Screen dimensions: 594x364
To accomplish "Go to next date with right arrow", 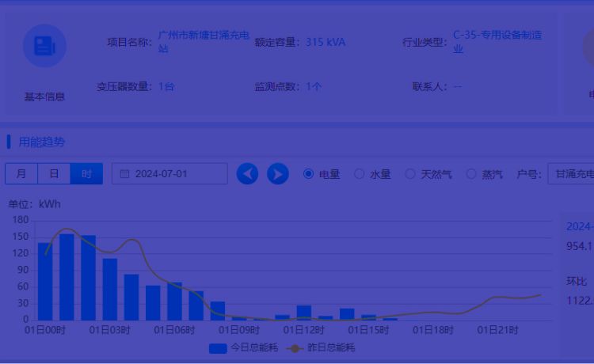I will 278,174.
